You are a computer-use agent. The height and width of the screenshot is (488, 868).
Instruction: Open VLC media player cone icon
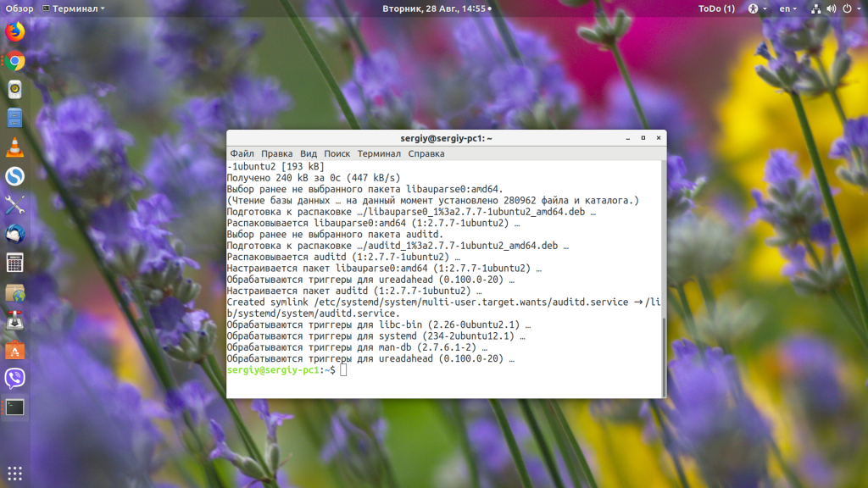[x=15, y=147]
